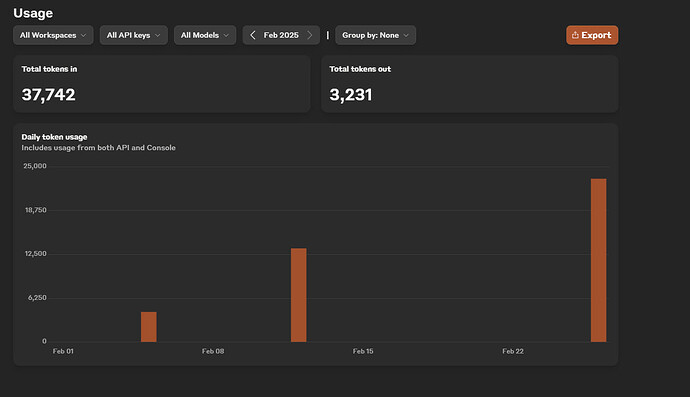Screen dimensions: 690x397
Task: Go to previous month using left chevron
Action: pos(253,35)
